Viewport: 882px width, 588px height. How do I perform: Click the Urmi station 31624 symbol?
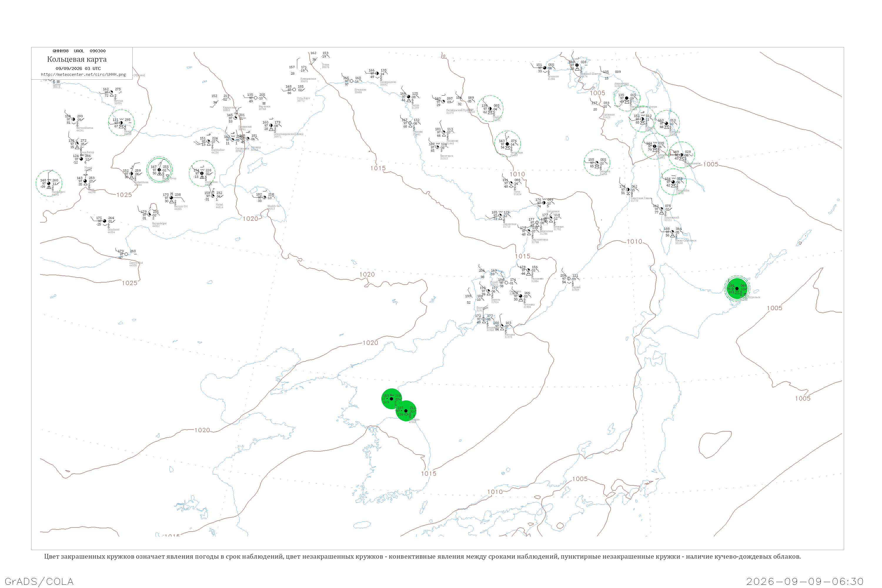[x=511, y=183]
